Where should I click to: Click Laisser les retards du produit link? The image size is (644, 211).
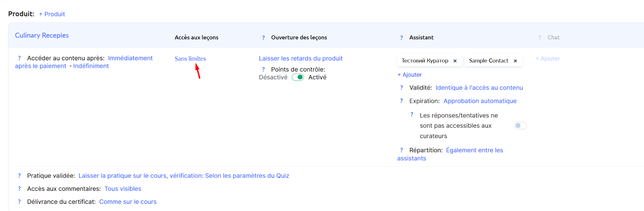(301, 58)
